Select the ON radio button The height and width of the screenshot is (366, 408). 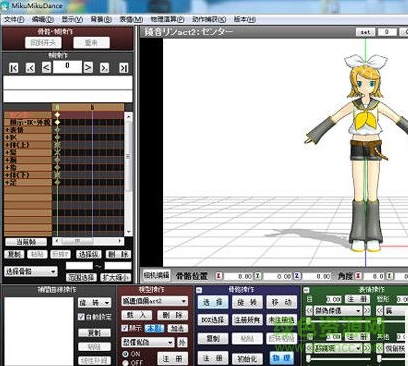pyautogui.click(x=125, y=354)
